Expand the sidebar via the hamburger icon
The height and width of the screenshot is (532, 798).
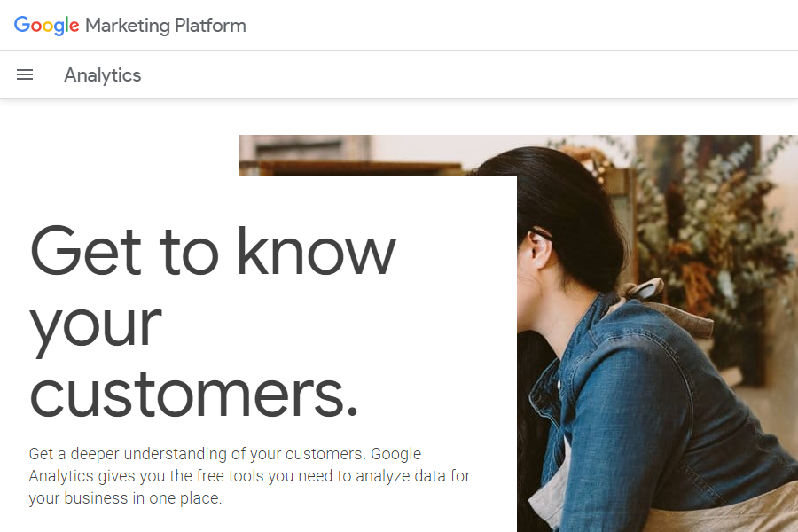[x=24, y=74]
